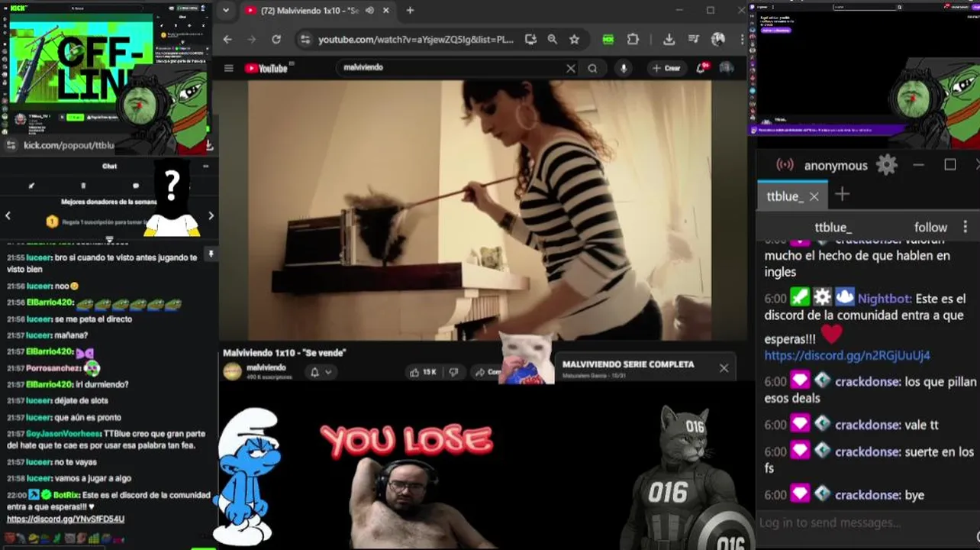Click the install app icon in address bar
The height and width of the screenshot is (550, 980).
pyautogui.click(x=530, y=40)
